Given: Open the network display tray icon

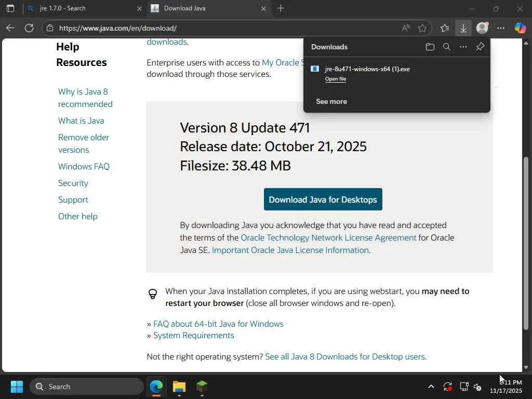Looking at the screenshot, I should point(464,387).
